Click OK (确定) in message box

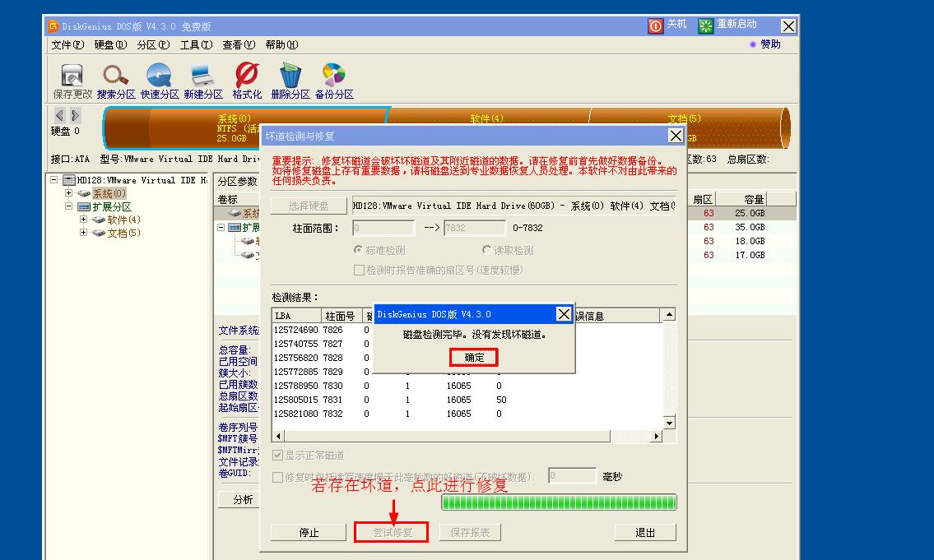474,357
